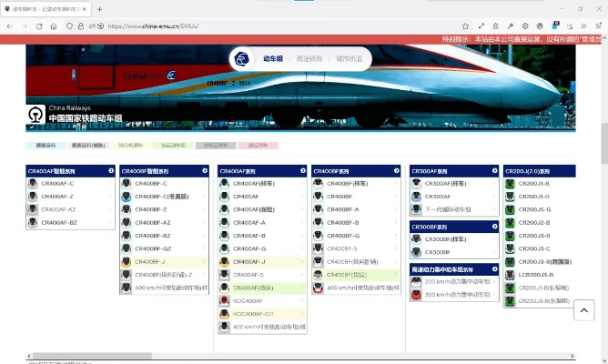Click the red train icon beside KCIC400AF
608x364 pixels.
click(x=224, y=300)
